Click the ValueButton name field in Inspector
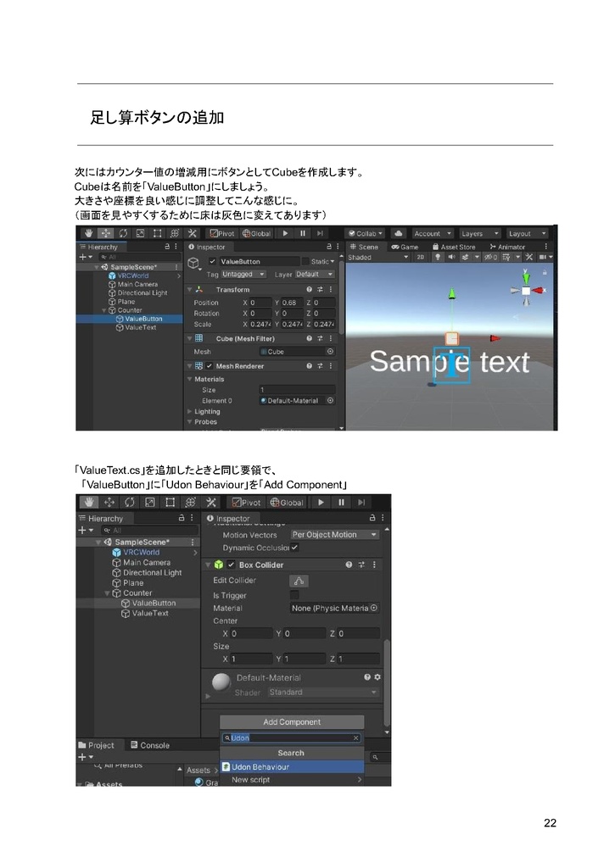615x868 pixels. pyautogui.click(x=259, y=261)
